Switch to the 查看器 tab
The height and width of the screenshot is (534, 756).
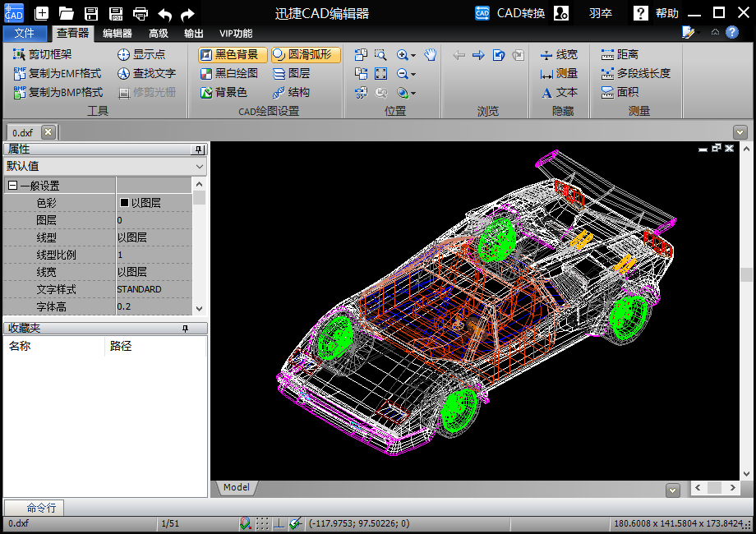tap(73, 33)
